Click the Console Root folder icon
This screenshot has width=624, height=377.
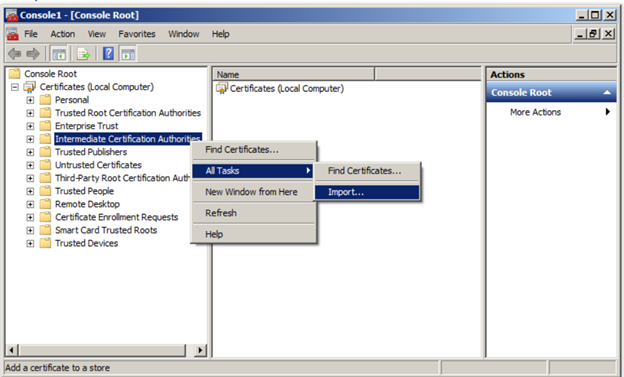[14, 73]
